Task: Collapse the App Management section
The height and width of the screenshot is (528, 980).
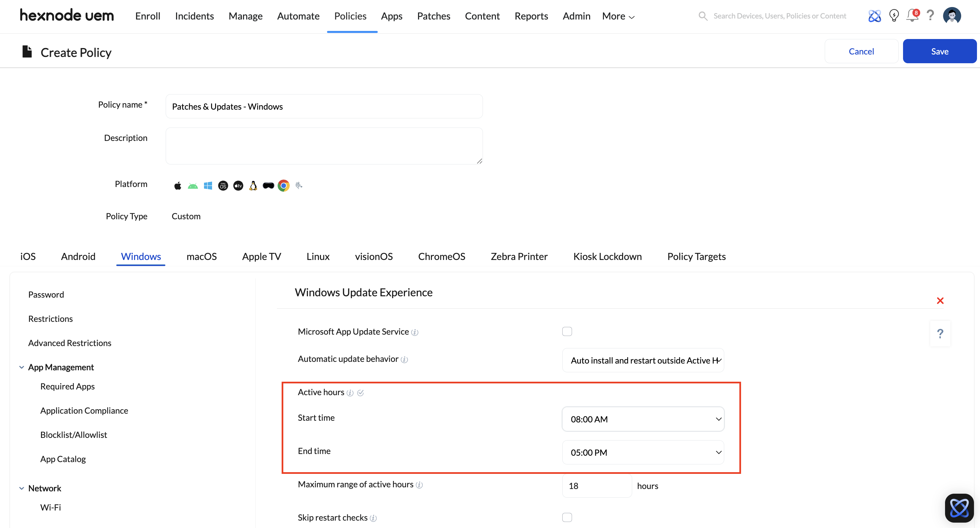Action: 22,367
